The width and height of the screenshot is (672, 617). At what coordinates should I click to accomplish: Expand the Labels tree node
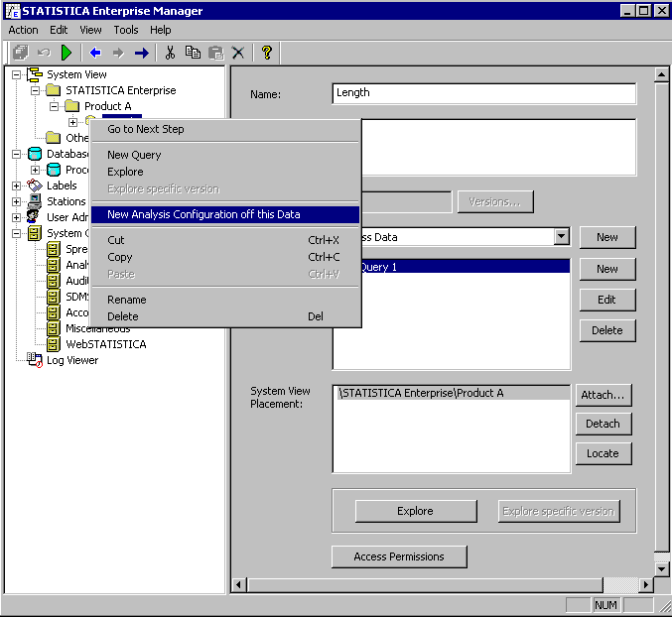pyautogui.click(x=17, y=185)
